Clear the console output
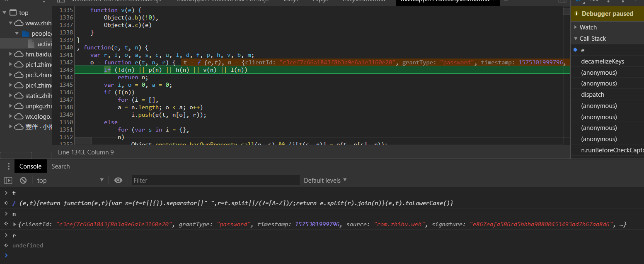 coord(23,180)
